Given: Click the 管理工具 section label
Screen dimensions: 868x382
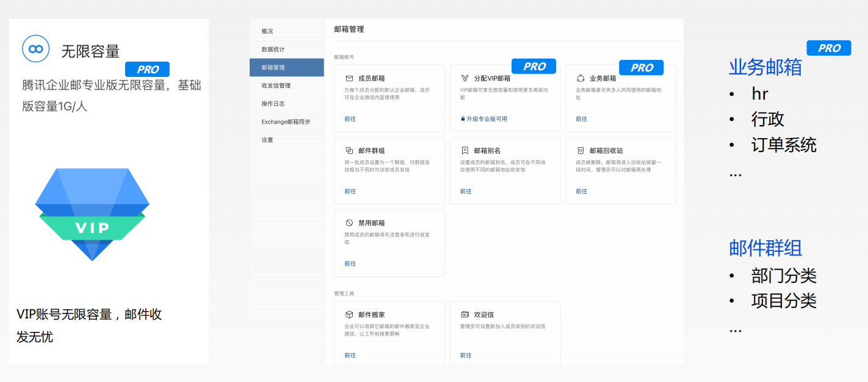Looking at the screenshot, I should [344, 293].
